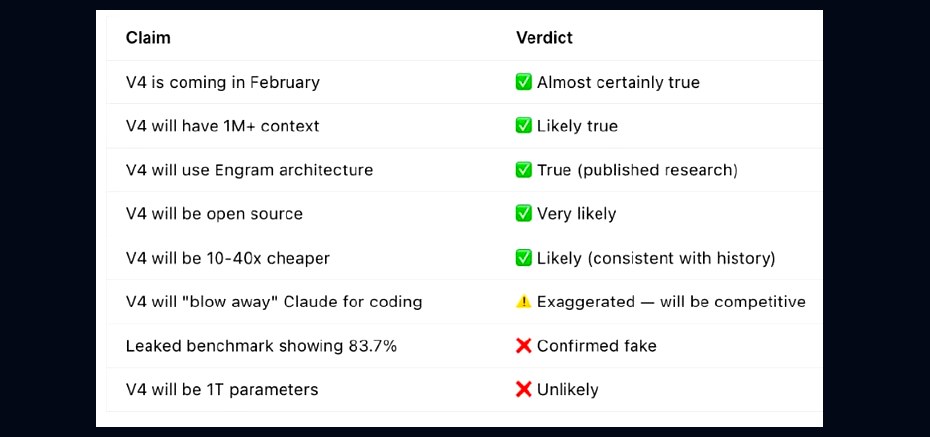Click the green checkmark next to Likely true
The width and height of the screenshot is (930, 437).
click(x=523, y=126)
